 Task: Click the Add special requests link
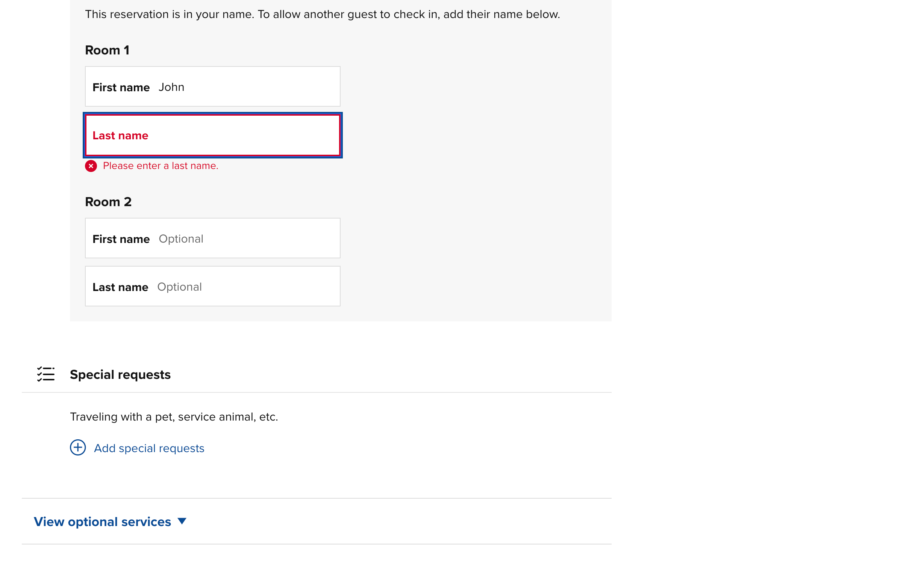pos(149,448)
